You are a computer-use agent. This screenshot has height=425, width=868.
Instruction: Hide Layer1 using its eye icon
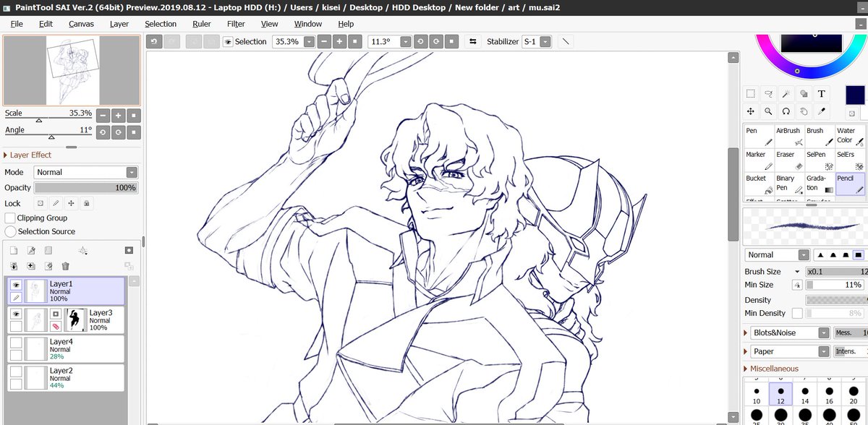pyautogui.click(x=16, y=286)
